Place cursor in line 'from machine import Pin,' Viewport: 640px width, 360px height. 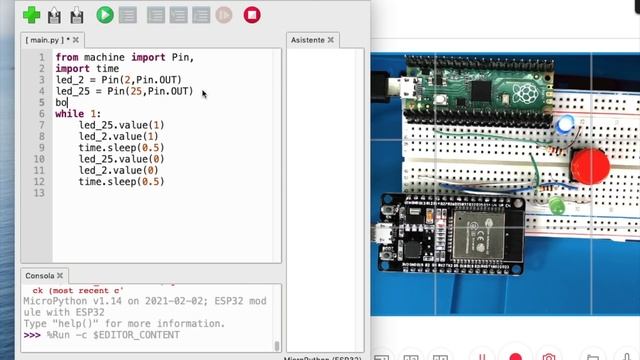[x=124, y=57]
